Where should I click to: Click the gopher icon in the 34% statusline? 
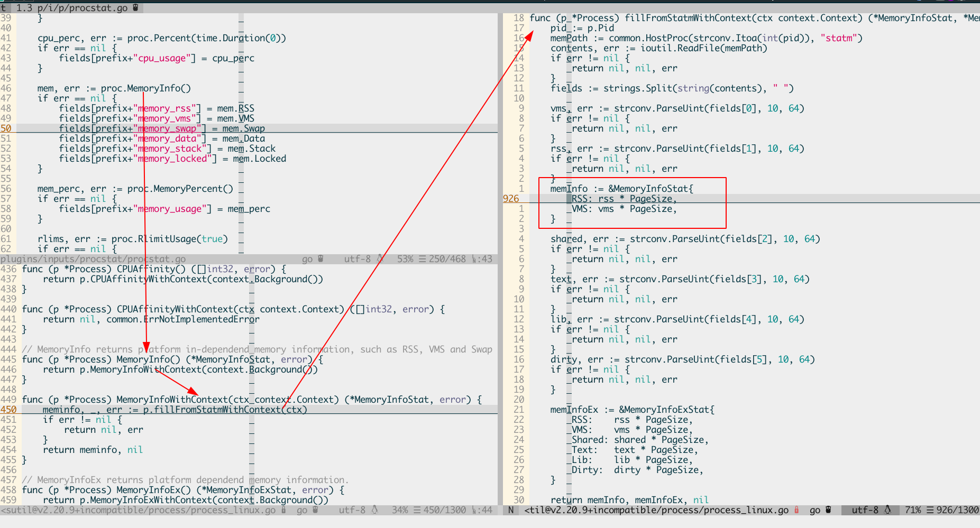click(x=315, y=510)
